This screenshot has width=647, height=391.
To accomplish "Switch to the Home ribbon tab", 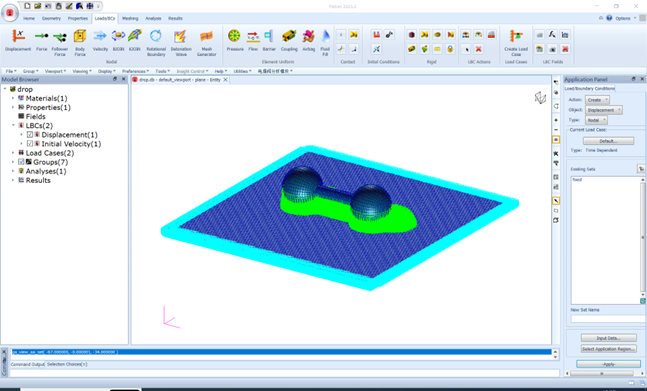I will (x=29, y=19).
